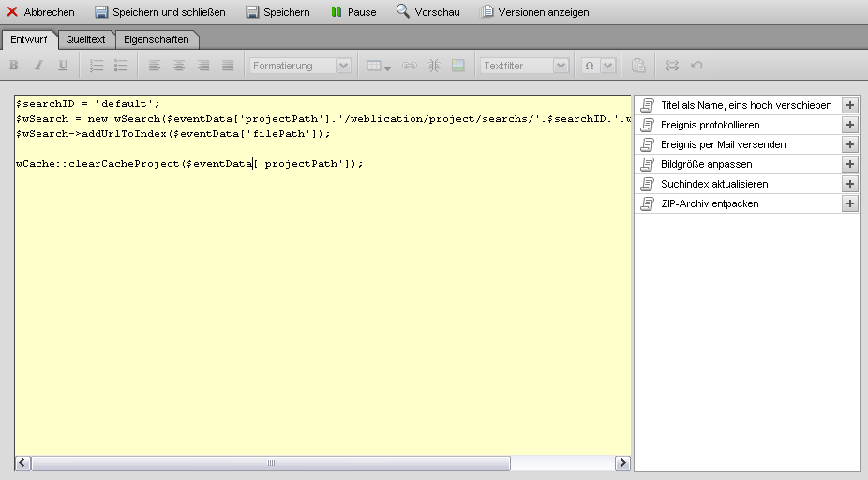This screenshot has width=868, height=480.
Task: Open the Eigenschaften tab
Action: pos(157,39)
